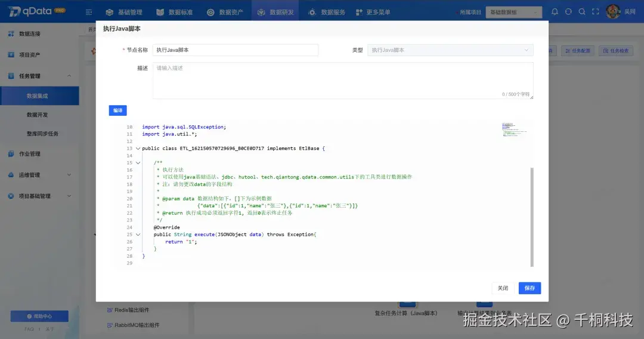This screenshot has height=339, width=644.
Task: Click the description textarea resize handle
Action: (531, 97)
